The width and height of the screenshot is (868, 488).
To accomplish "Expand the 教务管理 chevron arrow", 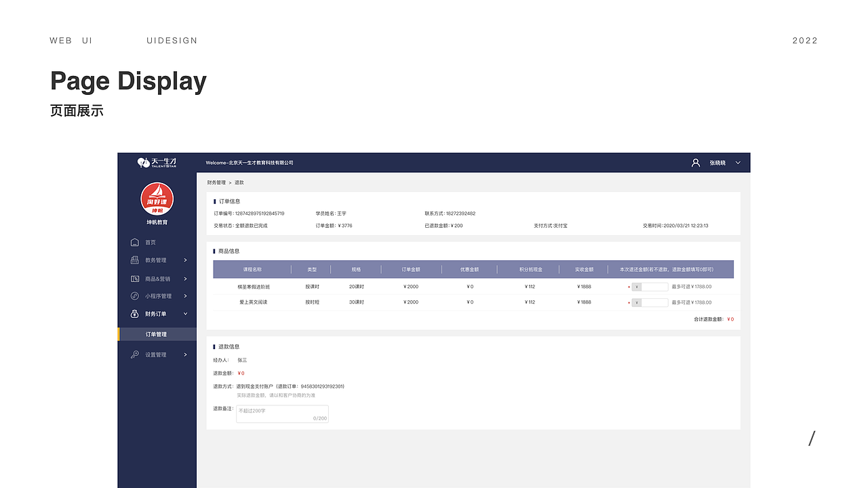I will click(x=185, y=260).
